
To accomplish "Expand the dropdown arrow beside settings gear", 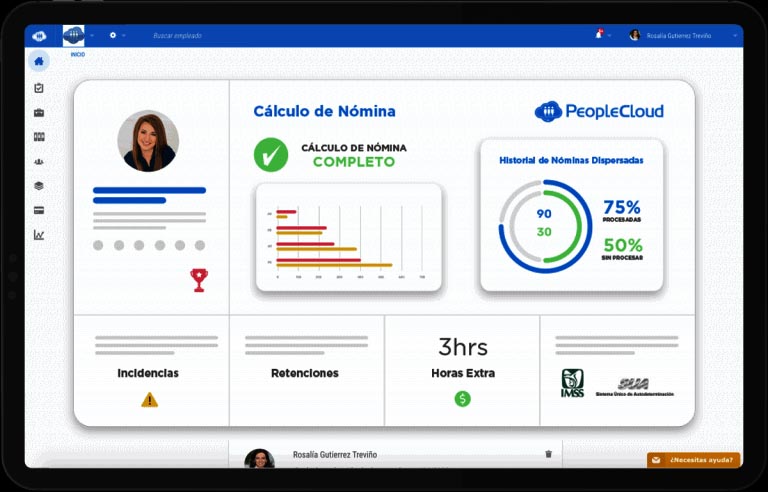I will pos(123,36).
